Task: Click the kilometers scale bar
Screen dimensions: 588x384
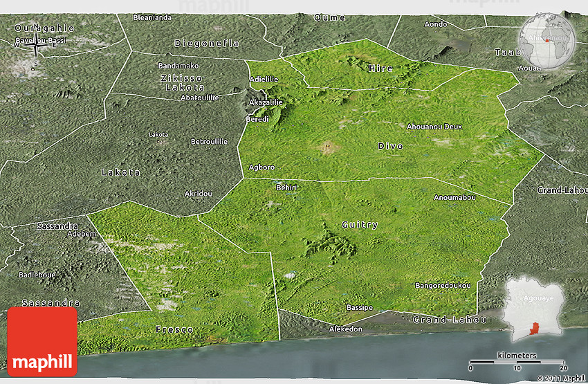Action: coord(517,362)
